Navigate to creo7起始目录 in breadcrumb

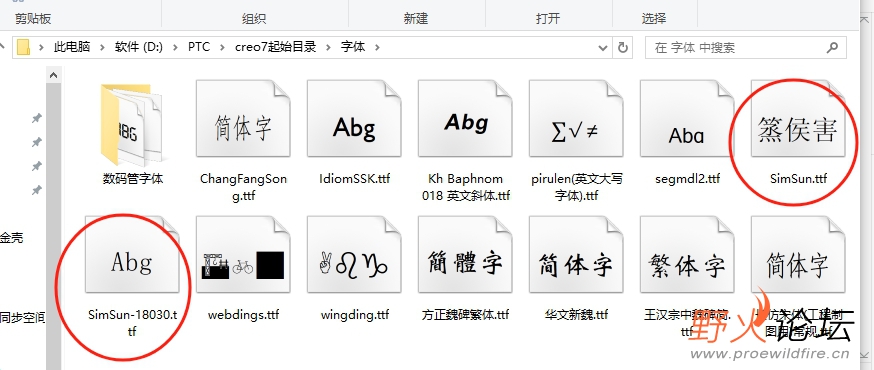[275, 47]
